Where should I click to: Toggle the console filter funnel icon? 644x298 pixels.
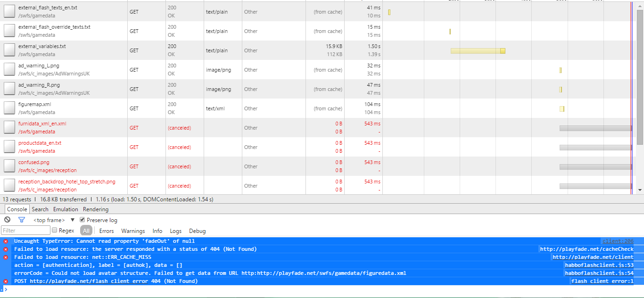click(x=21, y=220)
